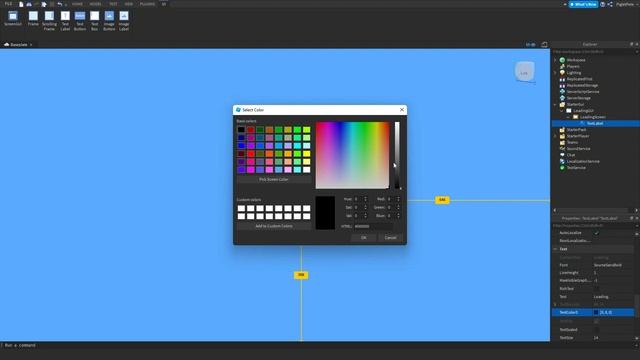Click the undo arrow icon

(60, 4)
